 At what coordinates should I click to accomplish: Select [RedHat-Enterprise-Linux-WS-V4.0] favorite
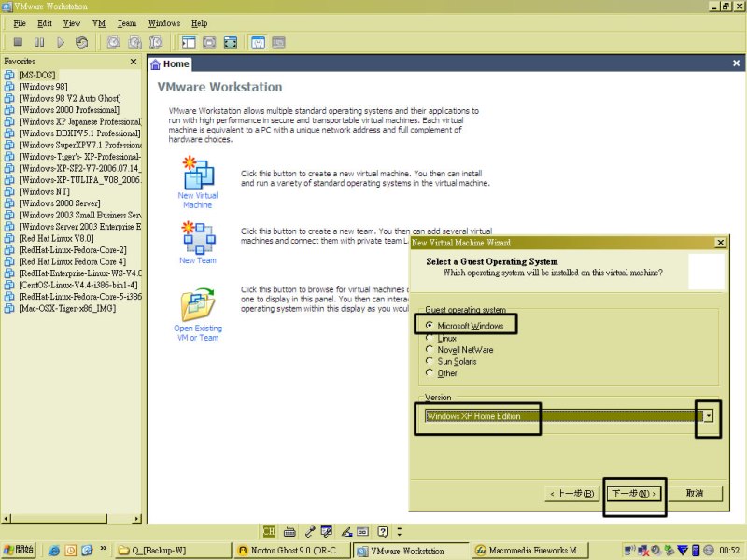79,273
